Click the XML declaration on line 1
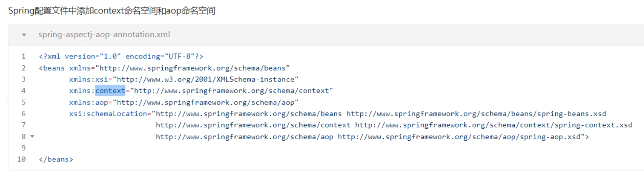This screenshot has width=644, height=176. point(121,56)
